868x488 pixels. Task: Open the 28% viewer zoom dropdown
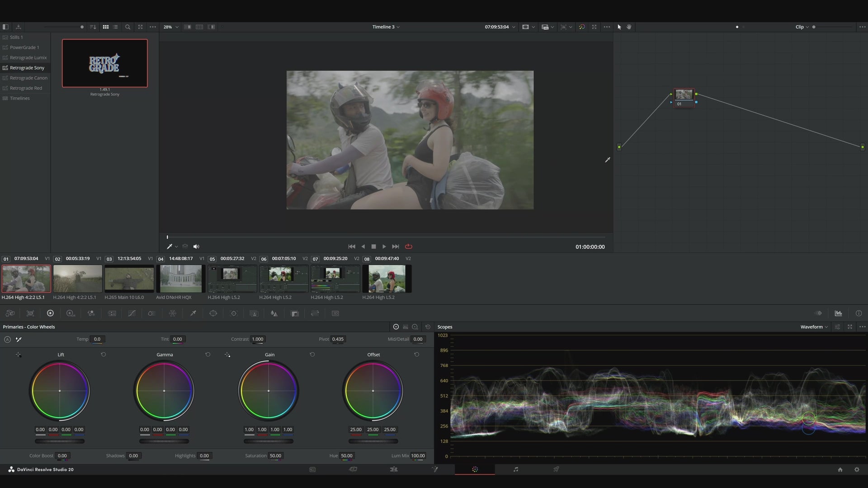pos(171,27)
